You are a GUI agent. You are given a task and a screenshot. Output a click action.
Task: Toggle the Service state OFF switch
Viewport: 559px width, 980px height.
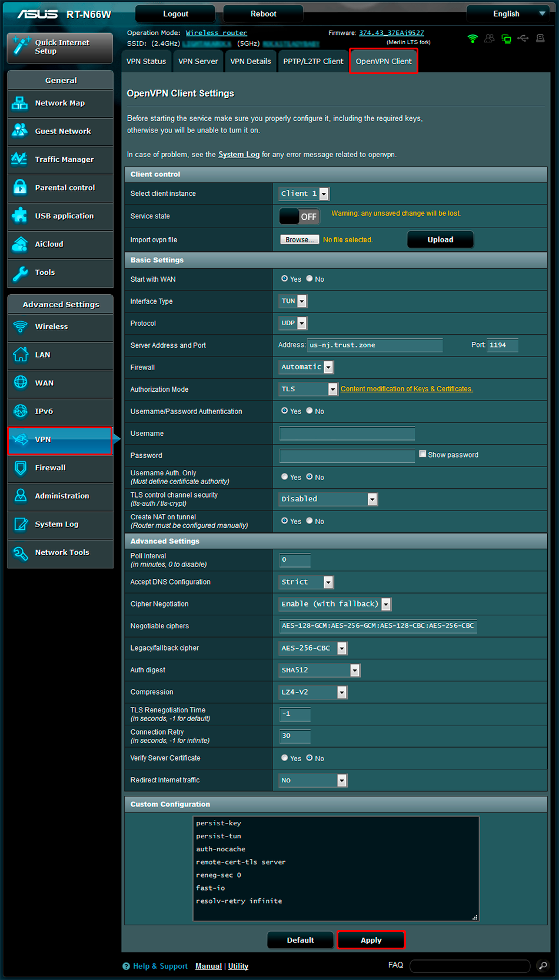[x=300, y=216]
